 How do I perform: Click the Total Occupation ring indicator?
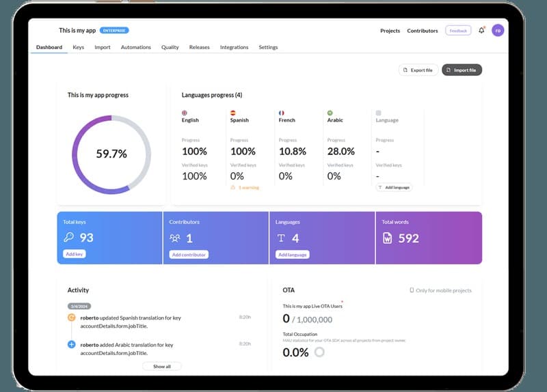click(x=319, y=352)
